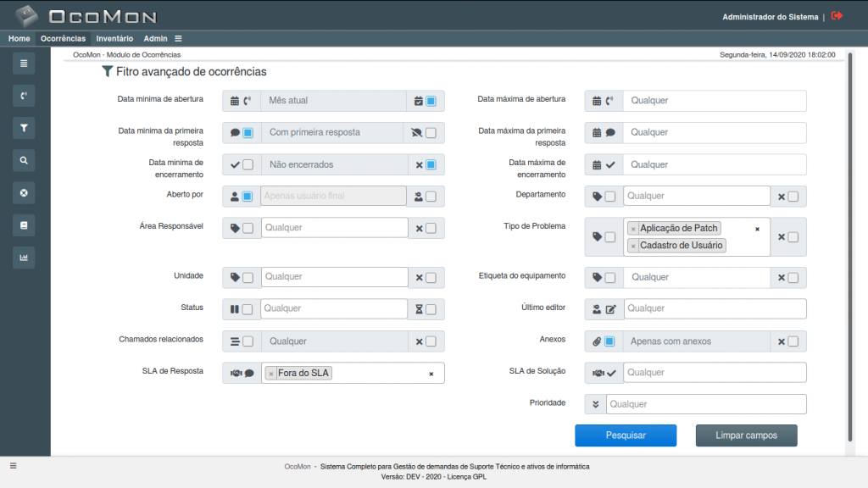Open the Status selection dropdown

point(334,309)
